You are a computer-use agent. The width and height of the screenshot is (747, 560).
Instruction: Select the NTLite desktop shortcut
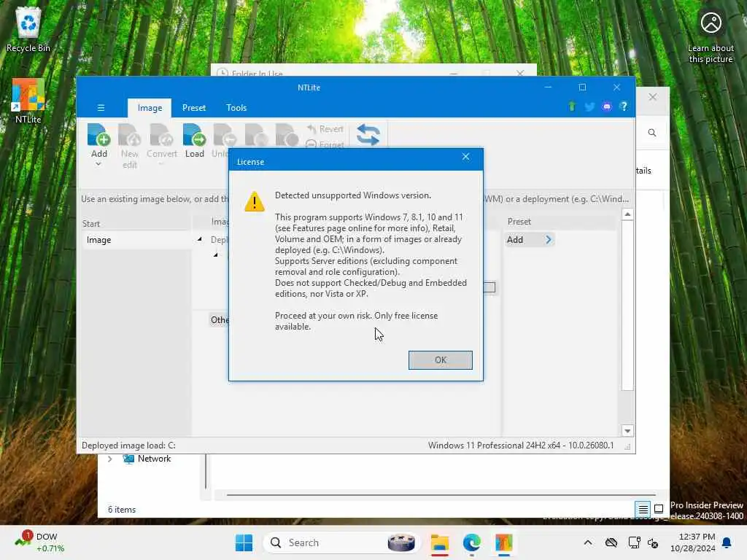click(x=28, y=101)
